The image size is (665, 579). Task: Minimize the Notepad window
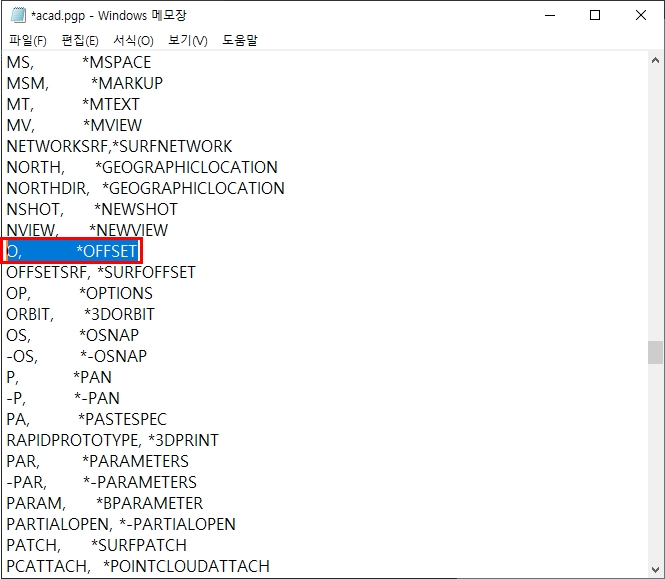[x=550, y=15]
